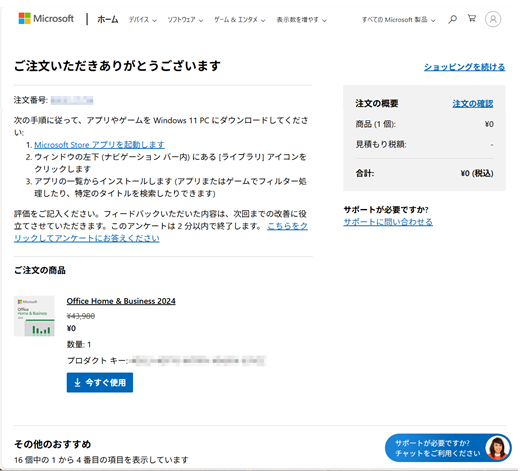
Task: Expand the ゲーム & エンタメ dropdown
Action: [239, 20]
